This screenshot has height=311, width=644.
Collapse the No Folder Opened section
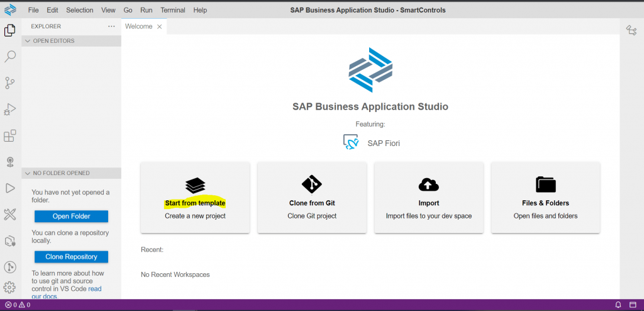72,173
